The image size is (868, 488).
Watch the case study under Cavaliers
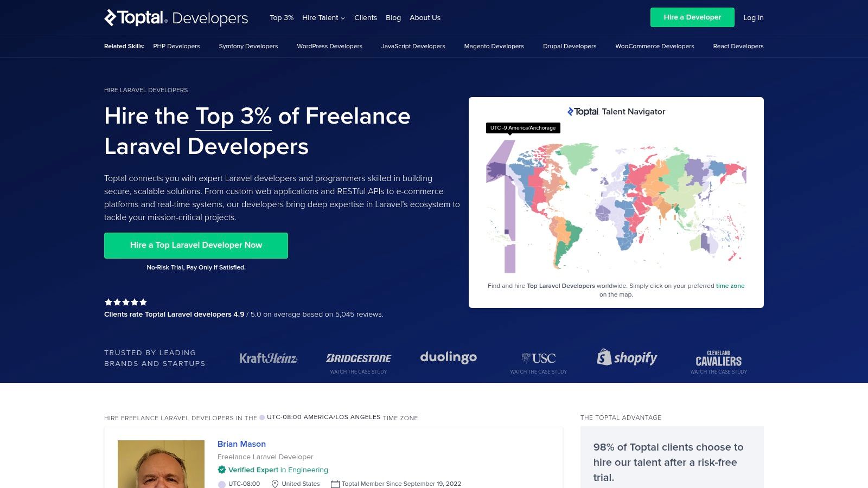pos(719,372)
